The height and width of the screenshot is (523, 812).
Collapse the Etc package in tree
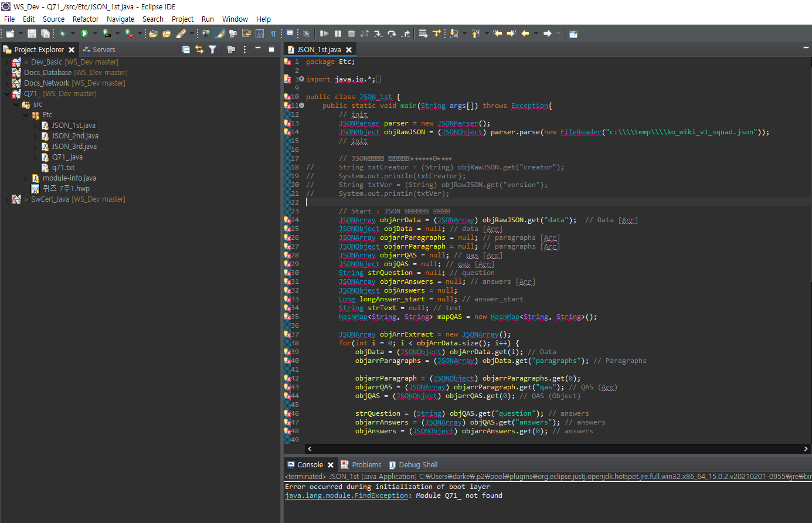click(x=26, y=115)
